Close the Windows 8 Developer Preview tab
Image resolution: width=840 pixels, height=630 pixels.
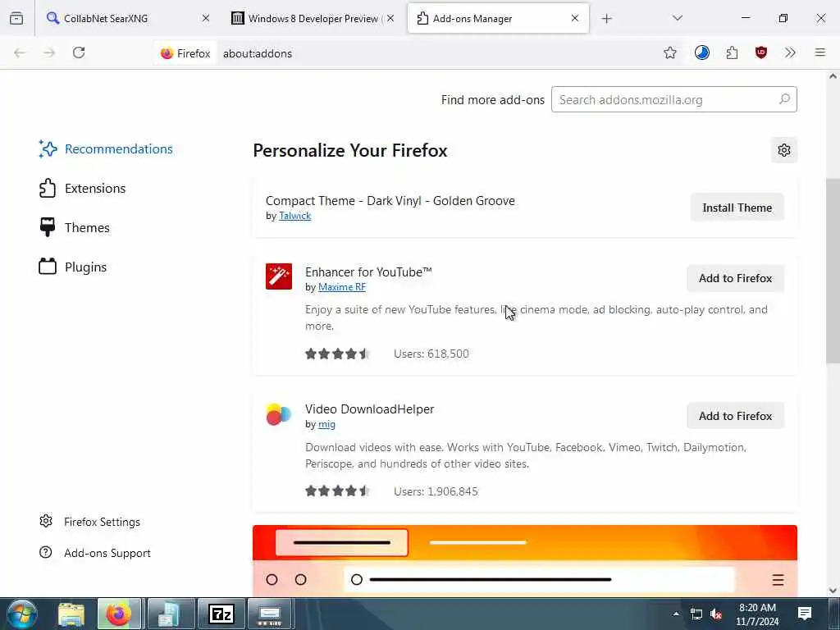pyautogui.click(x=390, y=18)
